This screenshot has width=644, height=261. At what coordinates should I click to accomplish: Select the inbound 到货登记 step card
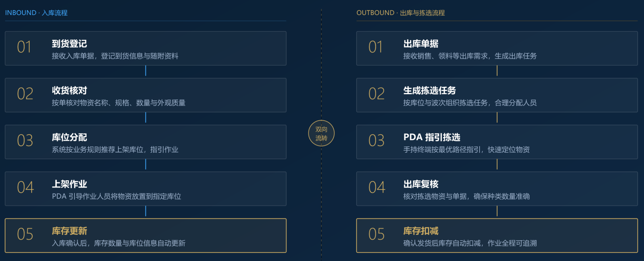pos(146,48)
